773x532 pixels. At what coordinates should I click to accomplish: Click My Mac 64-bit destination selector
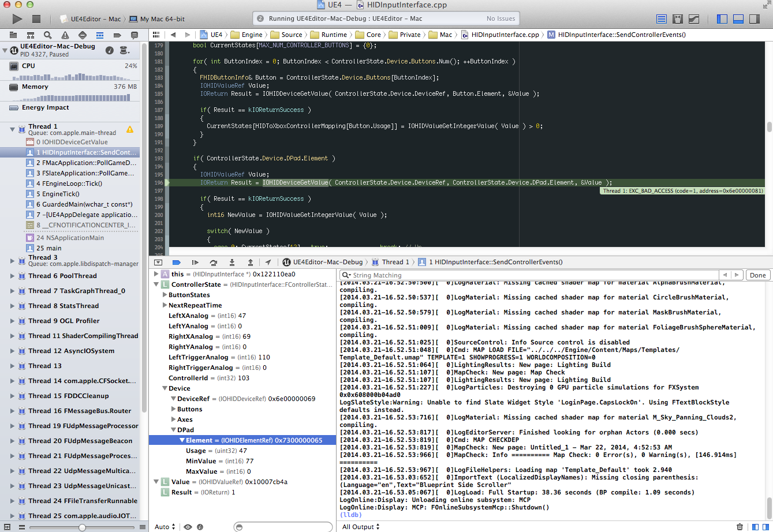[x=158, y=19]
